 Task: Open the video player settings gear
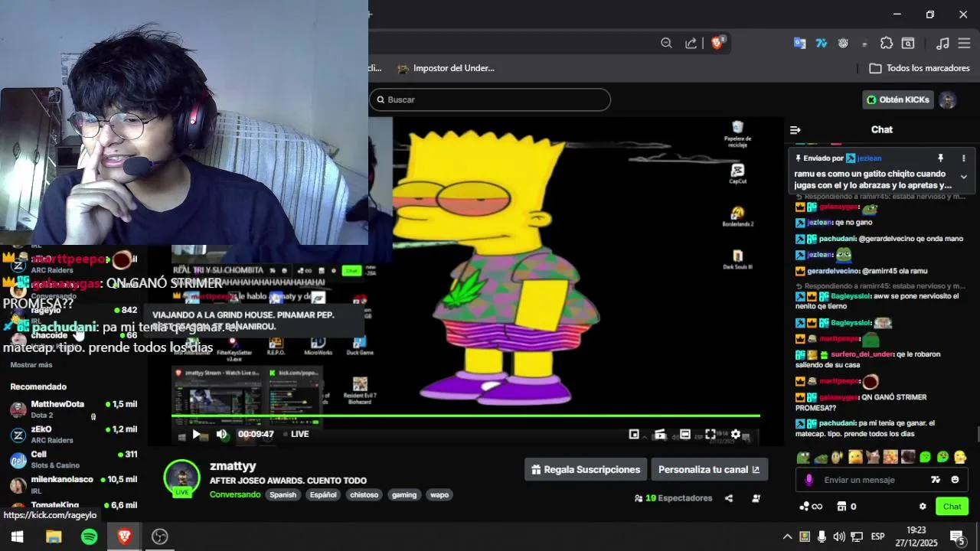tap(736, 434)
